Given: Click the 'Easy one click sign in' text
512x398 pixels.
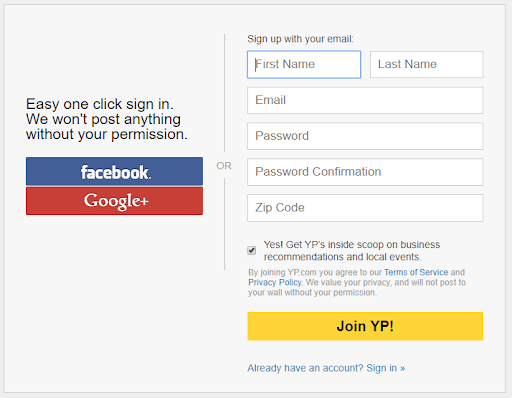Looking at the screenshot, I should [100, 104].
